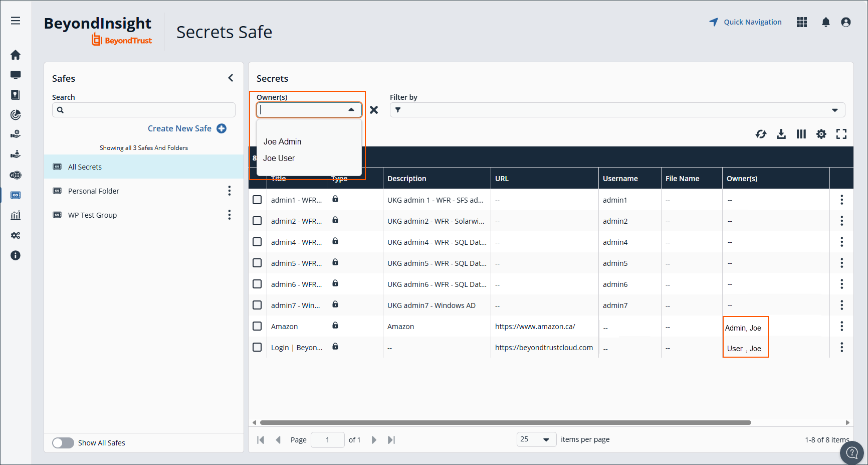Click the page number field
This screenshot has width=868, height=465.
[328, 440]
